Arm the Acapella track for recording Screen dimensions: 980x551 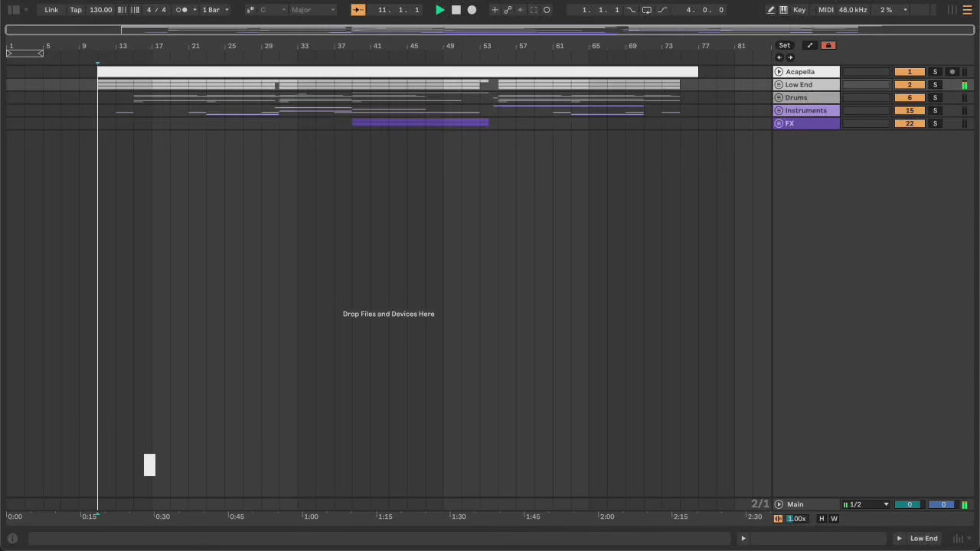tap(952, 72)
